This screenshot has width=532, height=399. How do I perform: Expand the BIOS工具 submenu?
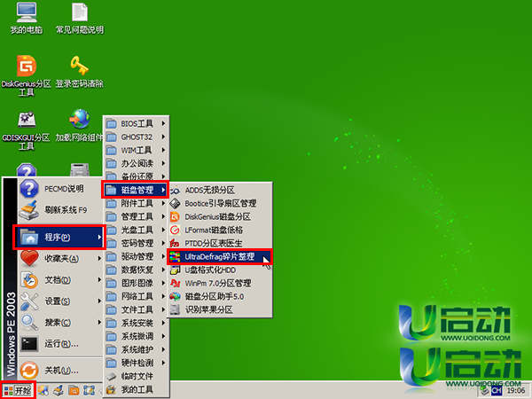pyautogui.click(x=136, y=123)
